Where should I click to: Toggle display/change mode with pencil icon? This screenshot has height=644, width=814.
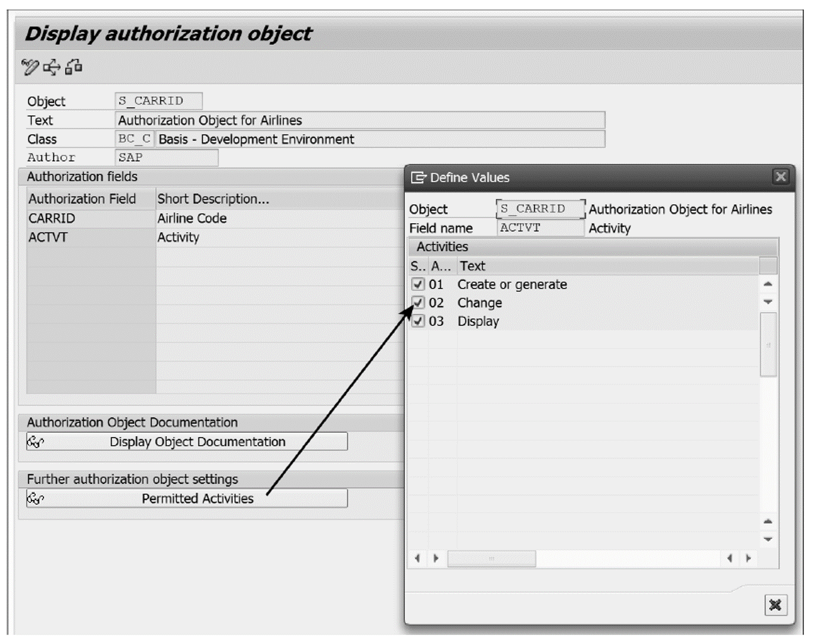click(31, 67)
